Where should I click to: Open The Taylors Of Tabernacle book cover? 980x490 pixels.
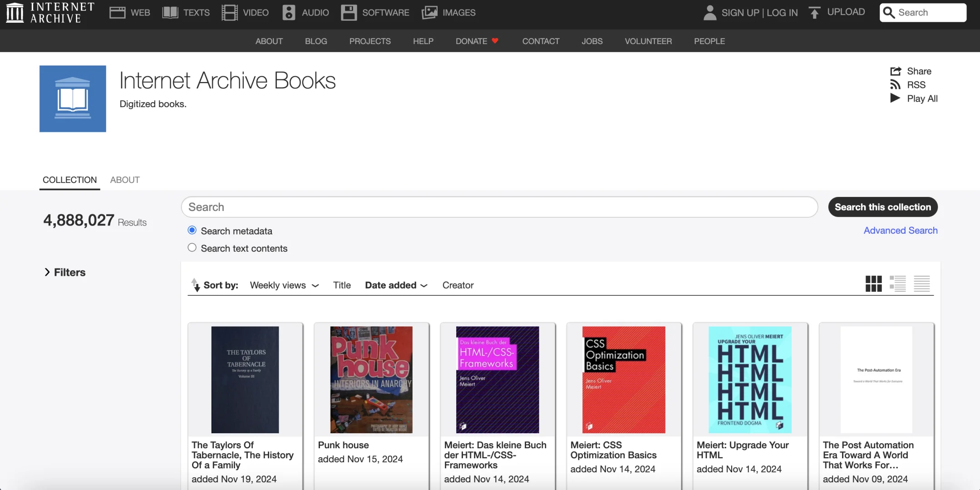point(245,380)
